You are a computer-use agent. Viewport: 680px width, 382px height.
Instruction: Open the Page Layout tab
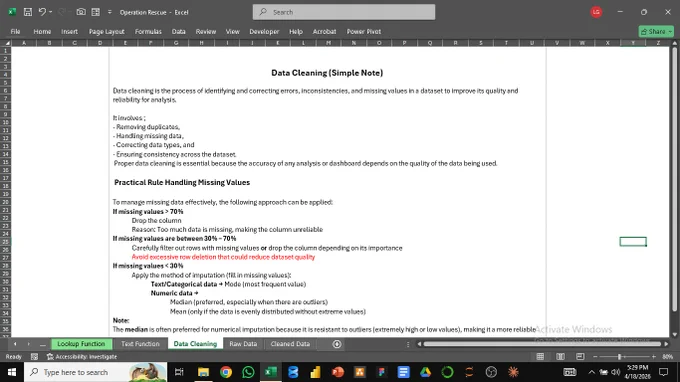107,32
